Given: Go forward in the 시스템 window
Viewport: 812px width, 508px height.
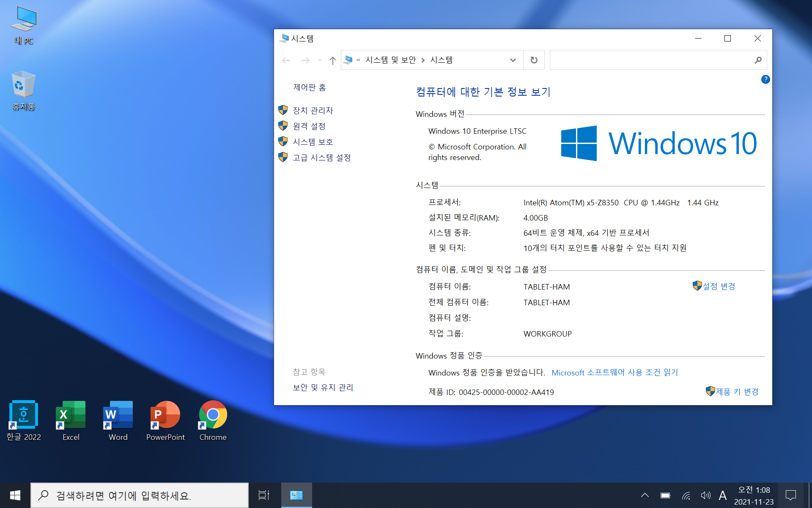Looking at the screenshot, I should [305, 60].
